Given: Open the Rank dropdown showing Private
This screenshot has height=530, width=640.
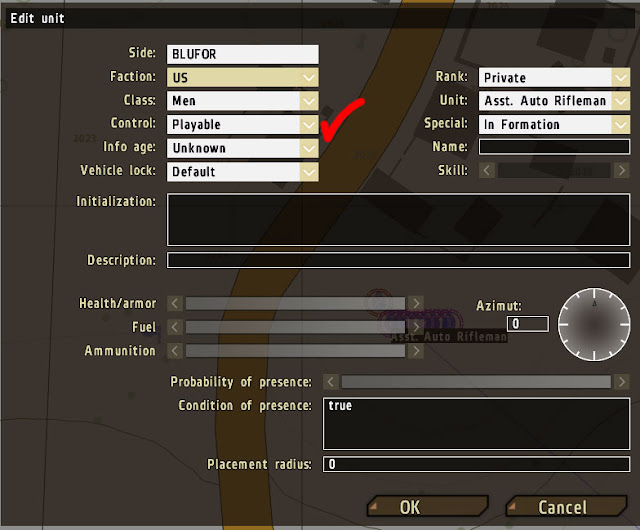Looking at the screenshot, I should (554, 77).
